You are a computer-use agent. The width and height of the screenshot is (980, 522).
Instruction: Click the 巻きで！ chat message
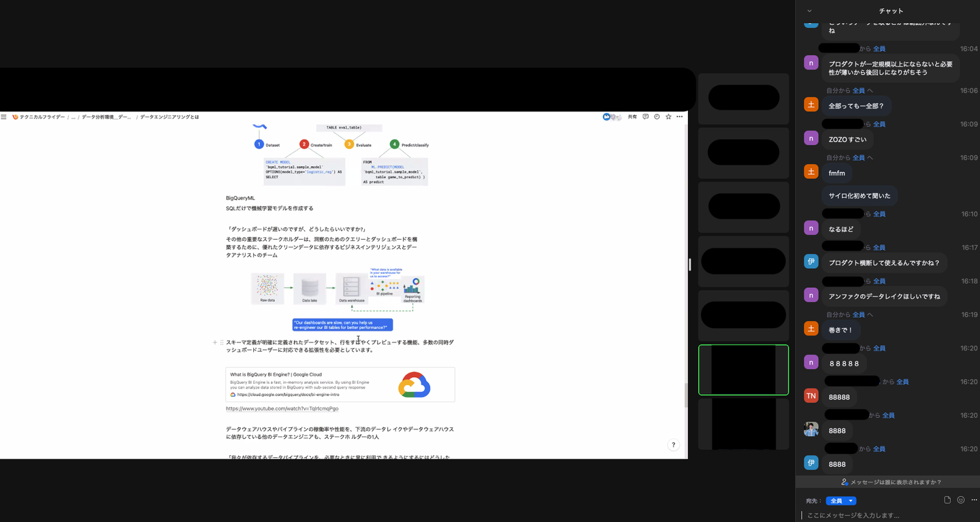click(840, 330)
